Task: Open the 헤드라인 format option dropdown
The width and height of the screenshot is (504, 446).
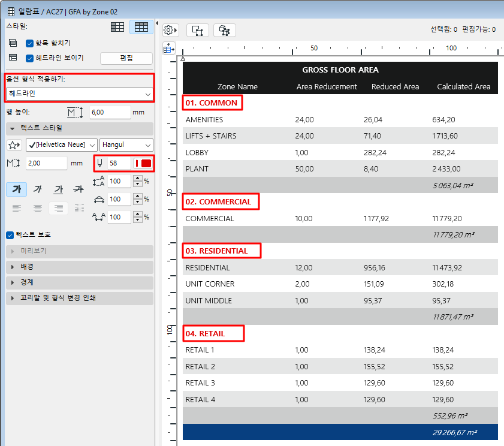Action: coord(79,94)
